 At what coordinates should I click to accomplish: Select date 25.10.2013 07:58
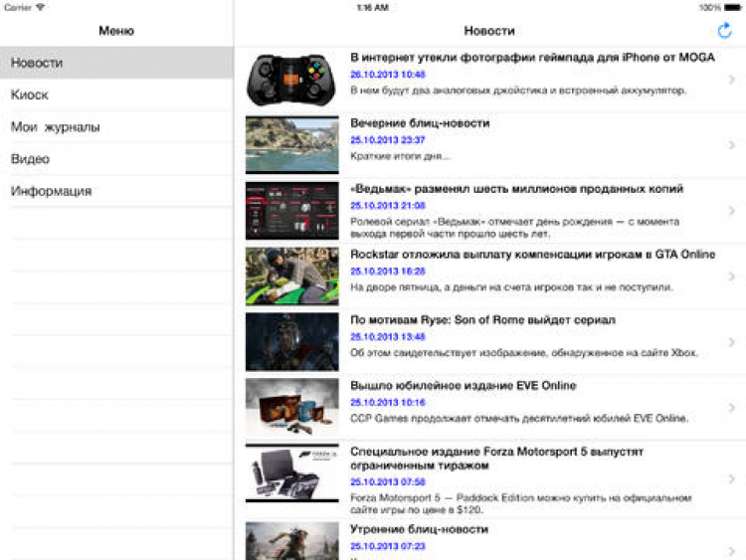[x=388, y=482]
